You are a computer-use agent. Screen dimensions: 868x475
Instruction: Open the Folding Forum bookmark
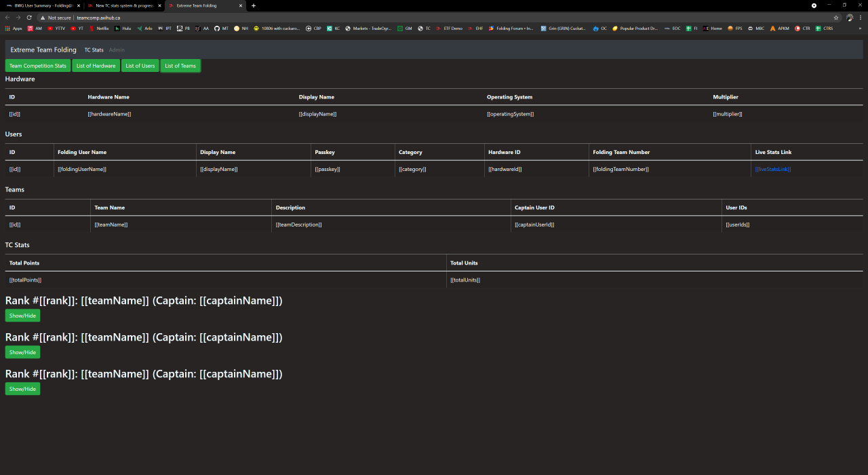click(511, 28)
